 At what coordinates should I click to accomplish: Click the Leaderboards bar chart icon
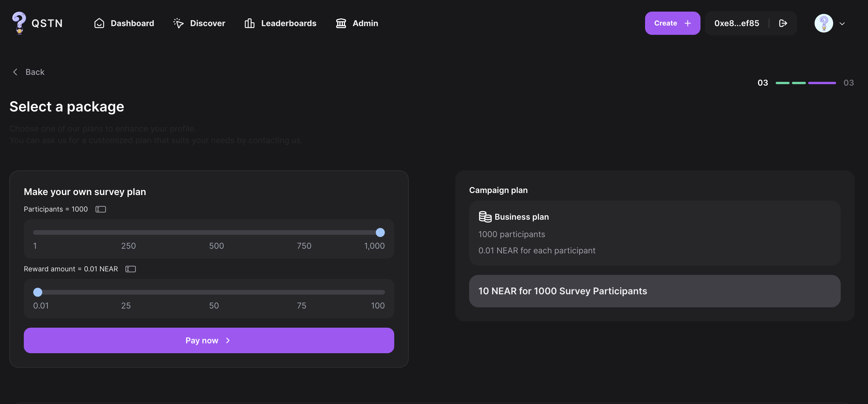249,23
